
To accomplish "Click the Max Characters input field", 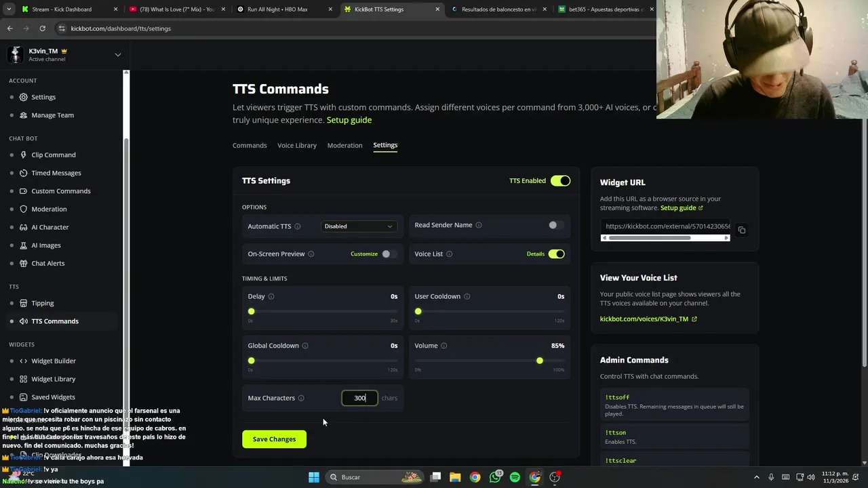I will click(359, 398).
